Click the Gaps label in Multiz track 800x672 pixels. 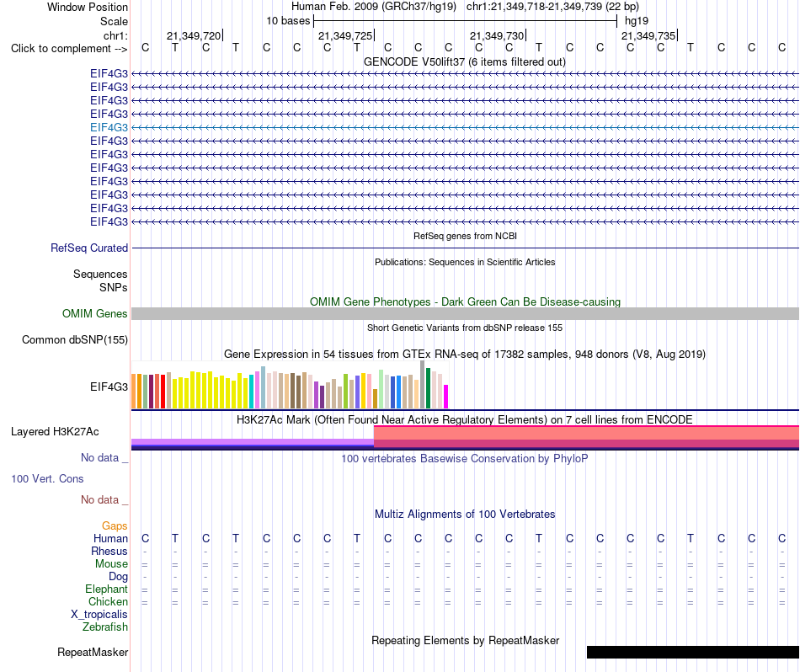115,525
